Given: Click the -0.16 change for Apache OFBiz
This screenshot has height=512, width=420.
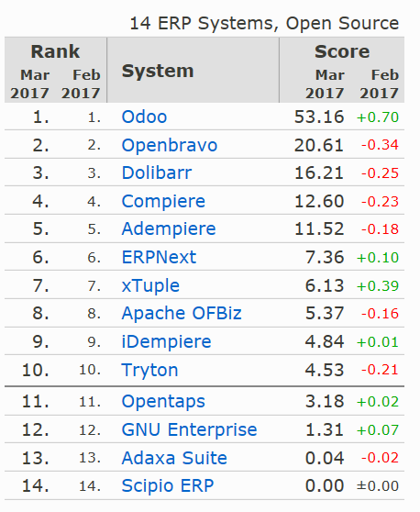Looking at the screenshot, I should tap(380, 314).
